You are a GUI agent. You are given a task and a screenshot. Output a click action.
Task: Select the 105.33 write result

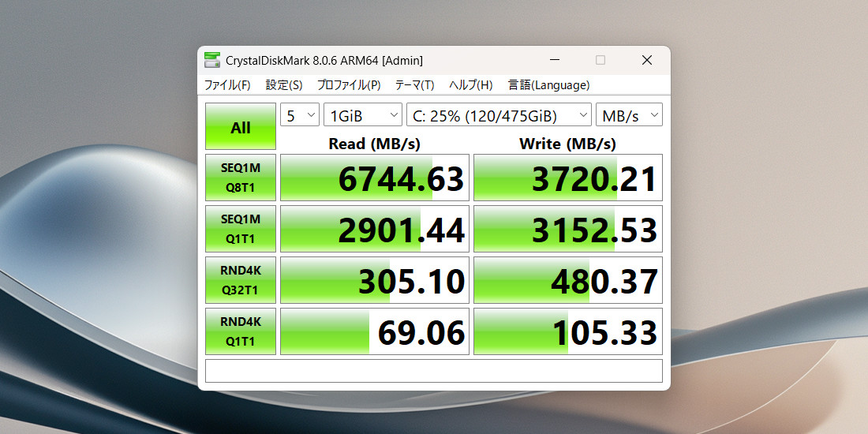point(568,331)
